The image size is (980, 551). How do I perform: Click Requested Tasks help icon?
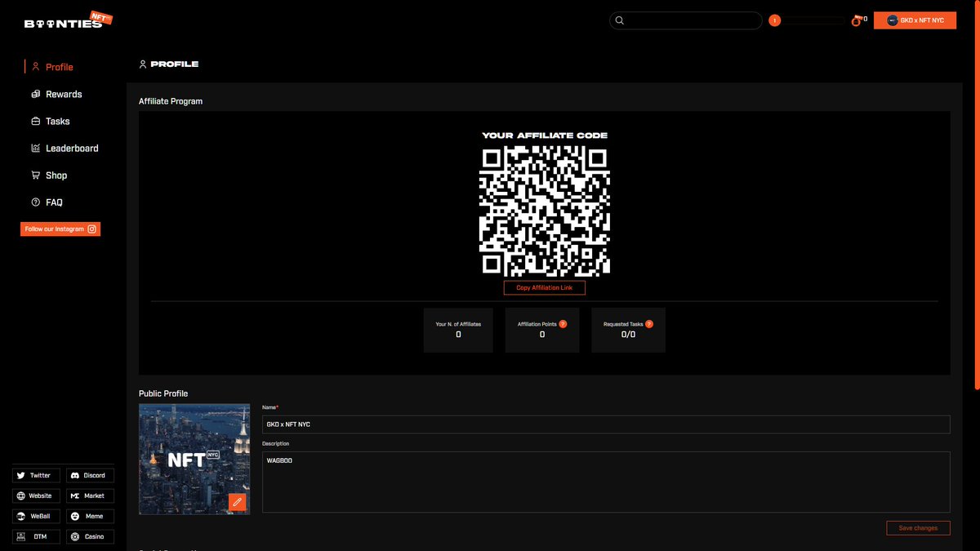[649, 324]
